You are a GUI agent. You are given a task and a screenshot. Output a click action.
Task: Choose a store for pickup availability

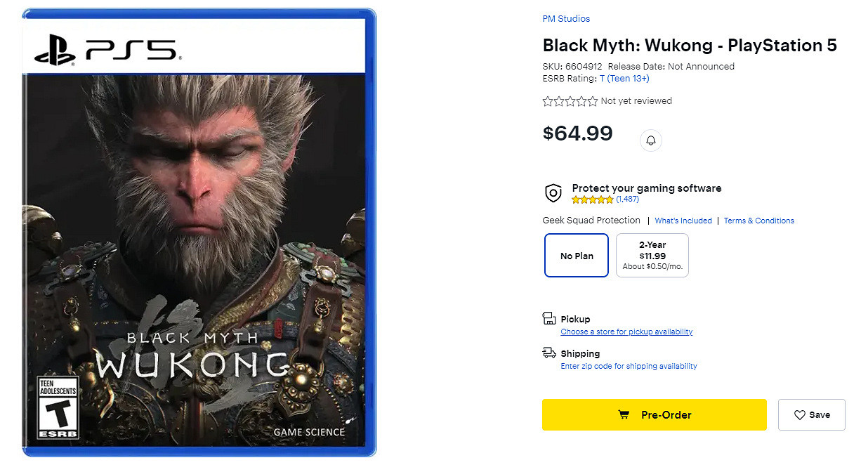626,332
